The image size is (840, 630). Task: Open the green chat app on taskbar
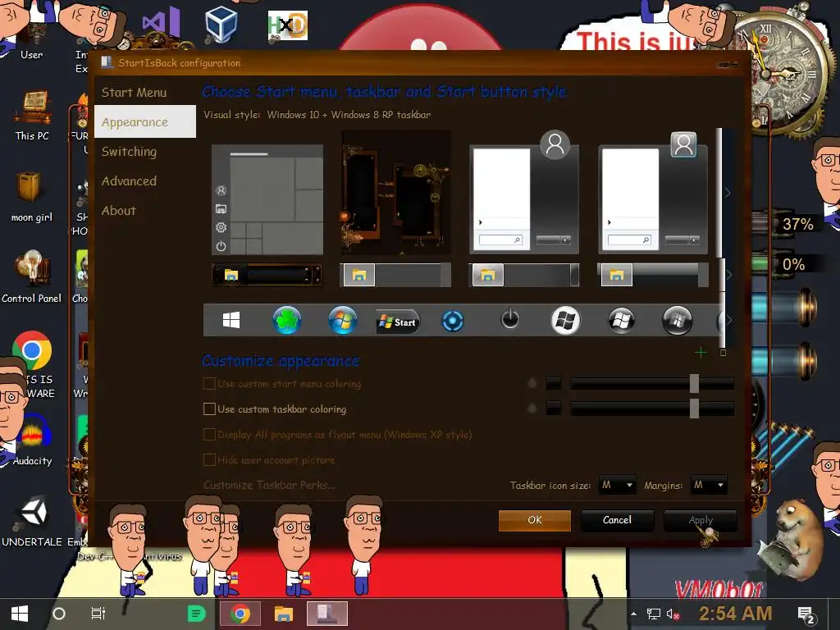coord(197,614)
